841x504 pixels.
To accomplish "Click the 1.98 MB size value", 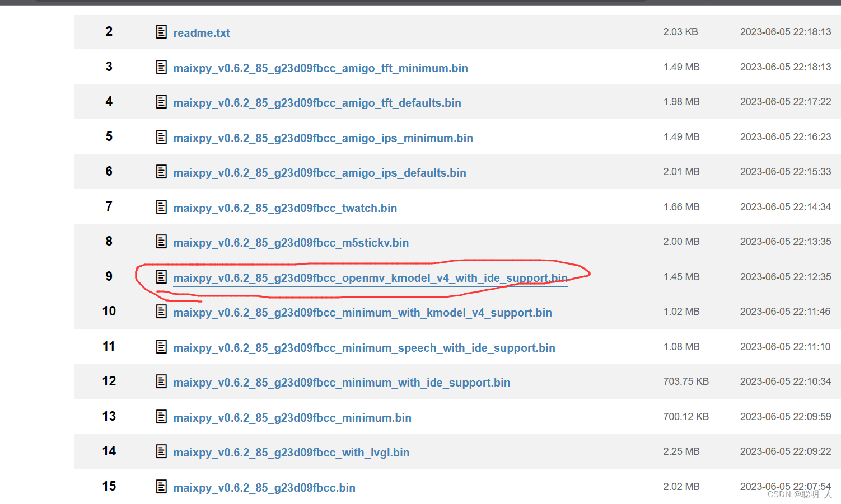I will click(681, 102).
